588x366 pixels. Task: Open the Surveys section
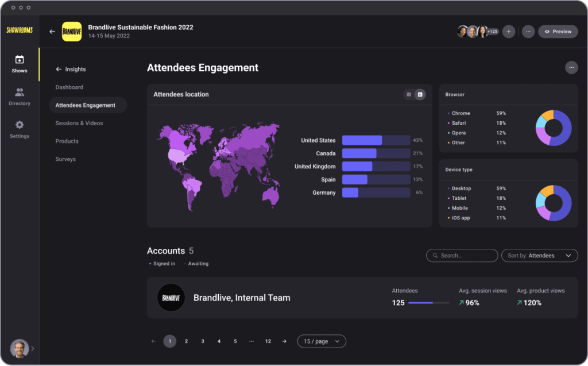coord(65,159)
